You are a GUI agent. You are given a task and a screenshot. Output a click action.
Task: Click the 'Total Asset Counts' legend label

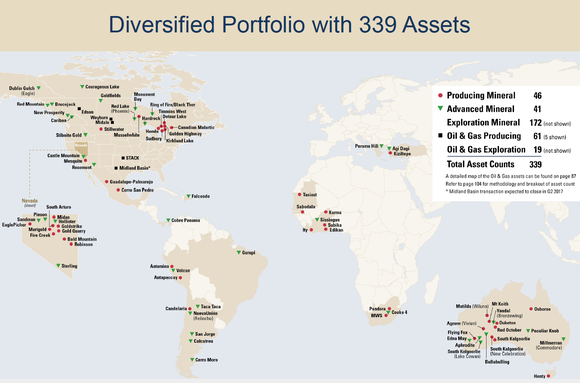point(480,164)
